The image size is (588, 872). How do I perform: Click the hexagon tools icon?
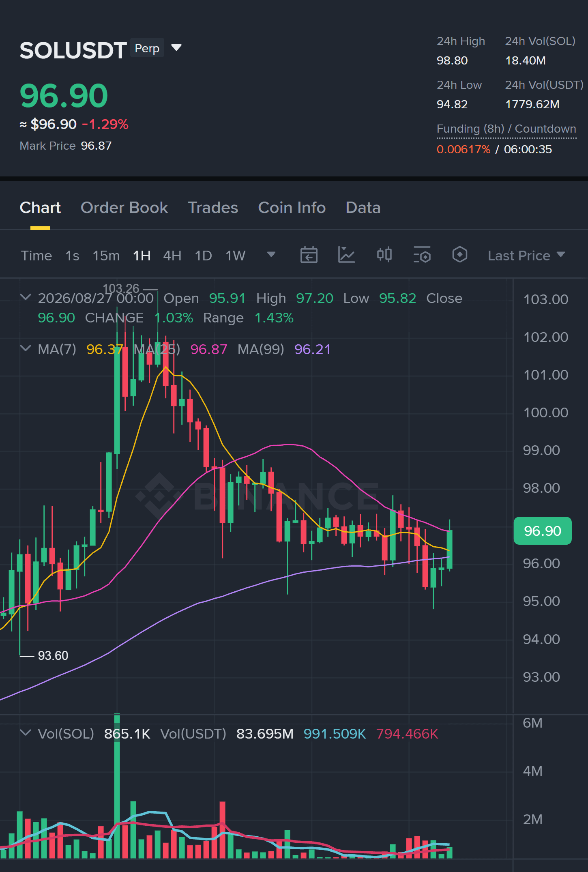(x=460, y=255)
